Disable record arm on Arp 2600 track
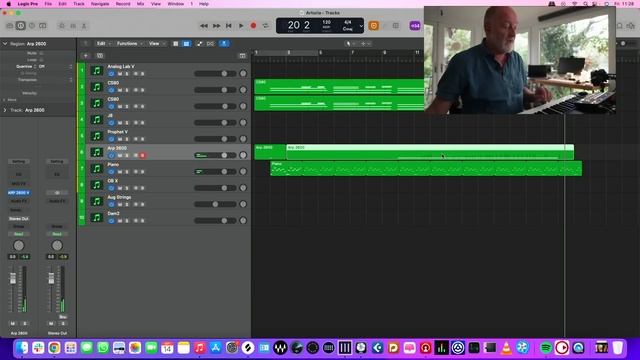 (142, 156)
